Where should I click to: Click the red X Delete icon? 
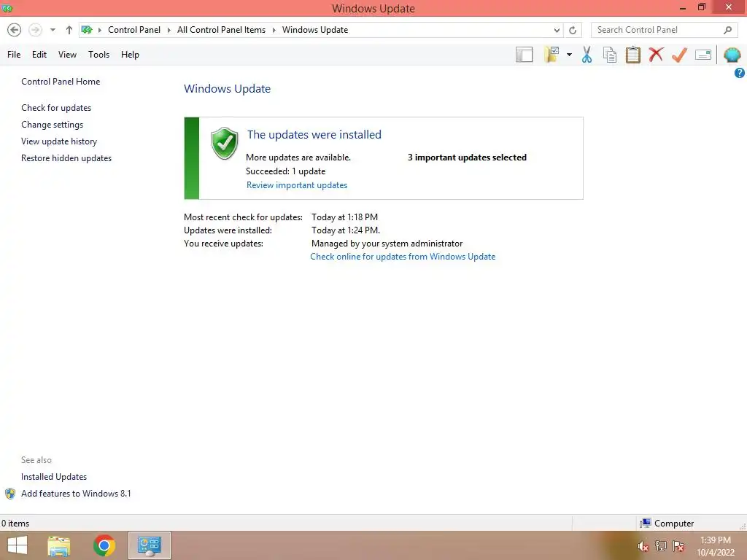656,55
